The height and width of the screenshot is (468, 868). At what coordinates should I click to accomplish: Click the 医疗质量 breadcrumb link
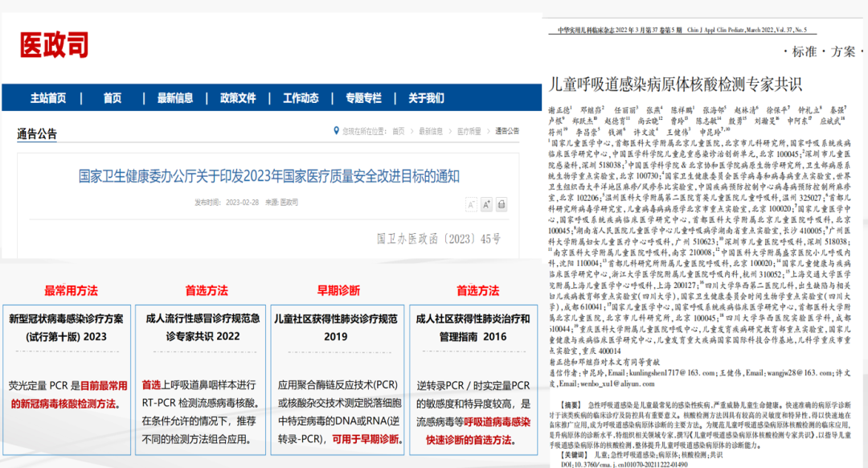tap(469, 131)
